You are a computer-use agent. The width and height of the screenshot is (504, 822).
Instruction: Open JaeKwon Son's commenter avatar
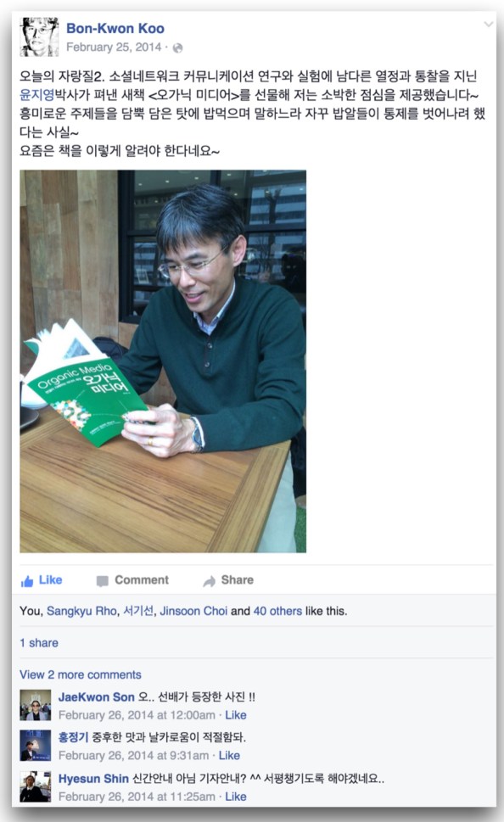coord(35,705)
